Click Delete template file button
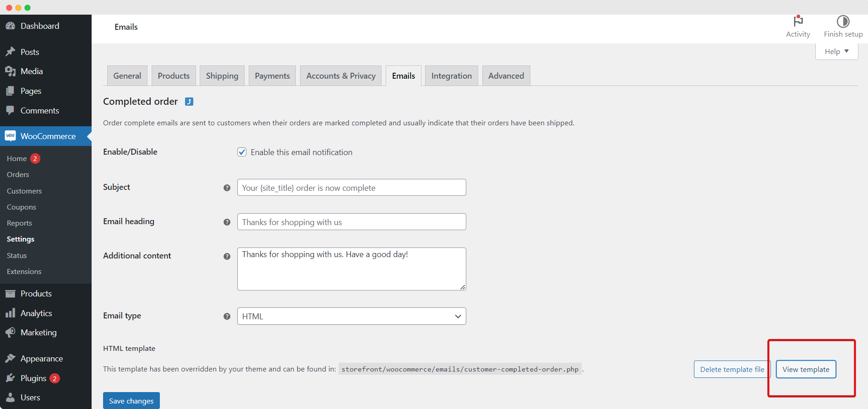This screenshot has width=868, height=409. 732,369
